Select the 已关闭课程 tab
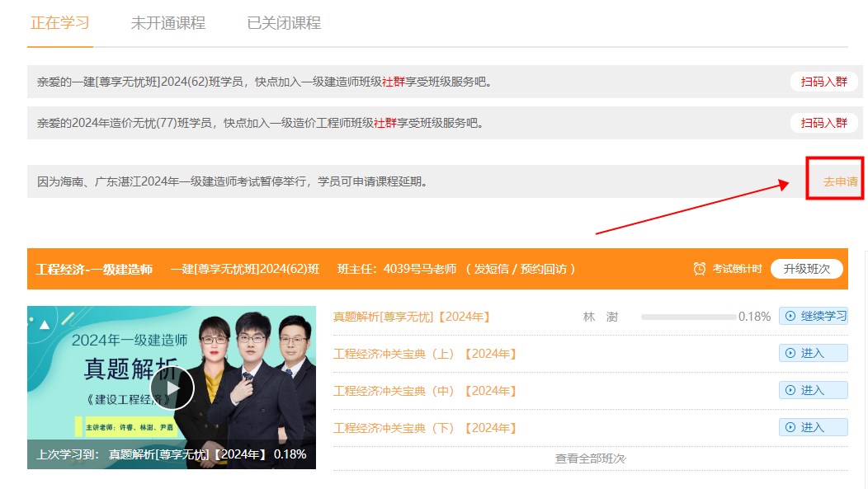 pyautogui.click(x=284, y=23)
